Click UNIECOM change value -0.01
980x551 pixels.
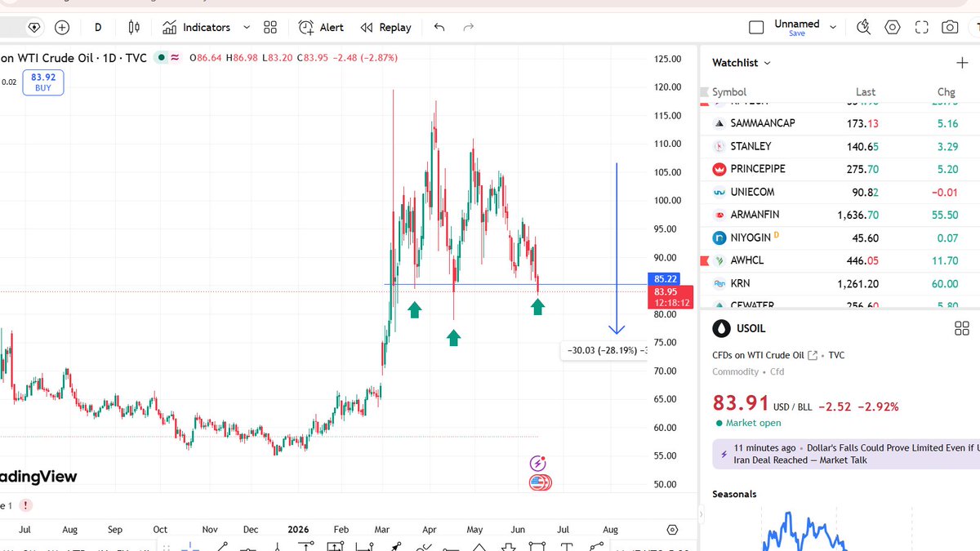tap(945, 192)
